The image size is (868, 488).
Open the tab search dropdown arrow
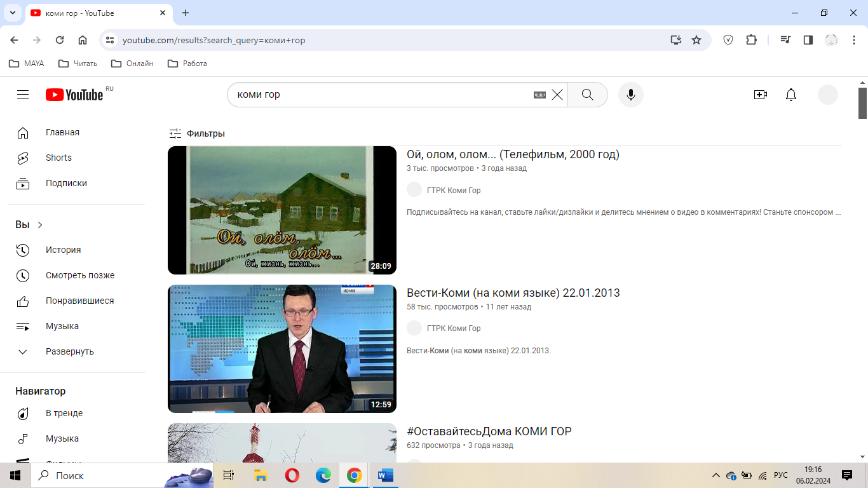pyautogui.click(x=12, y=13)
